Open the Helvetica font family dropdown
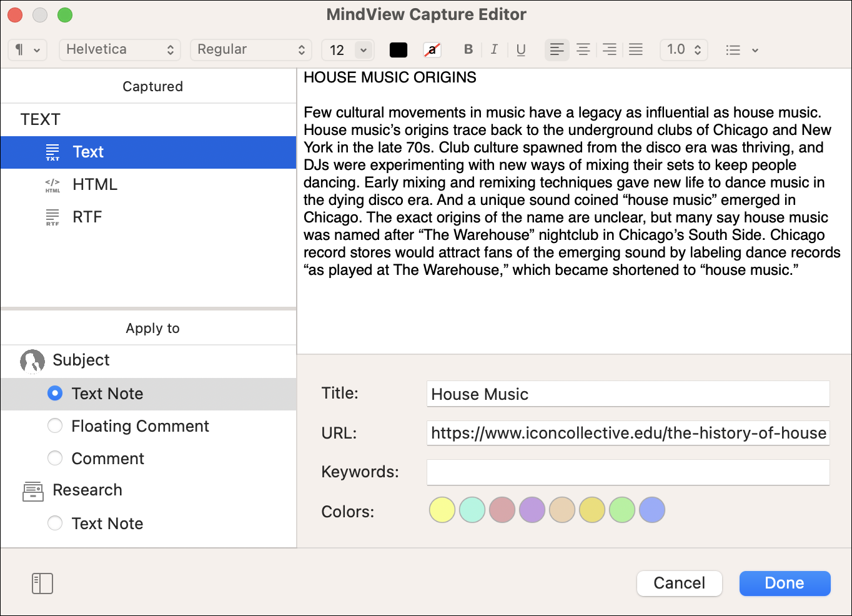The height and width of the screenshot is (616, 852). click(x=120, y=49)
